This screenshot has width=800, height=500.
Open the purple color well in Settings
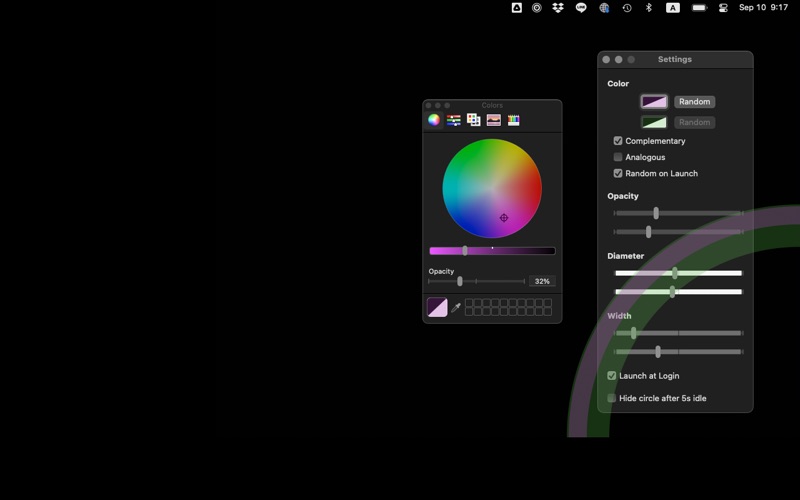[654, 102]
